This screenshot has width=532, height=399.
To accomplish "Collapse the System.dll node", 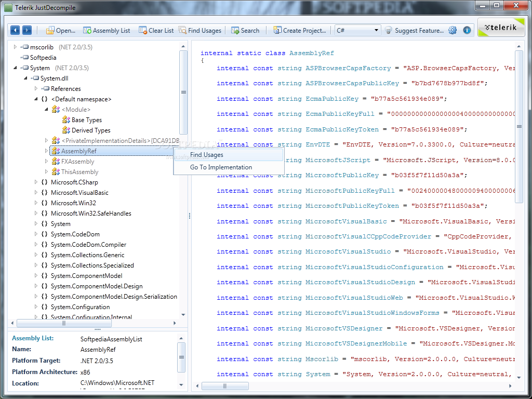I will point(25,78).
